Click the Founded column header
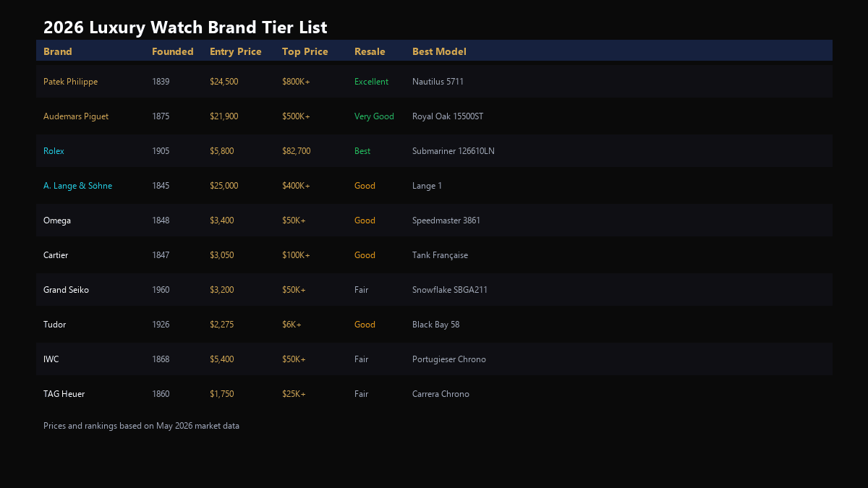868x488 pixels. (173, 51)
